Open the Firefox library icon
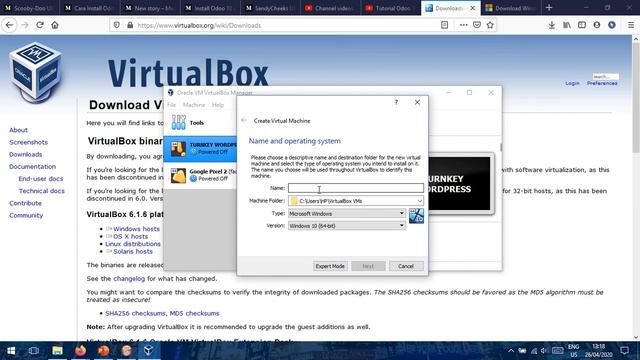Viewport: 640px width, 360px height. (x=567, y=25)
